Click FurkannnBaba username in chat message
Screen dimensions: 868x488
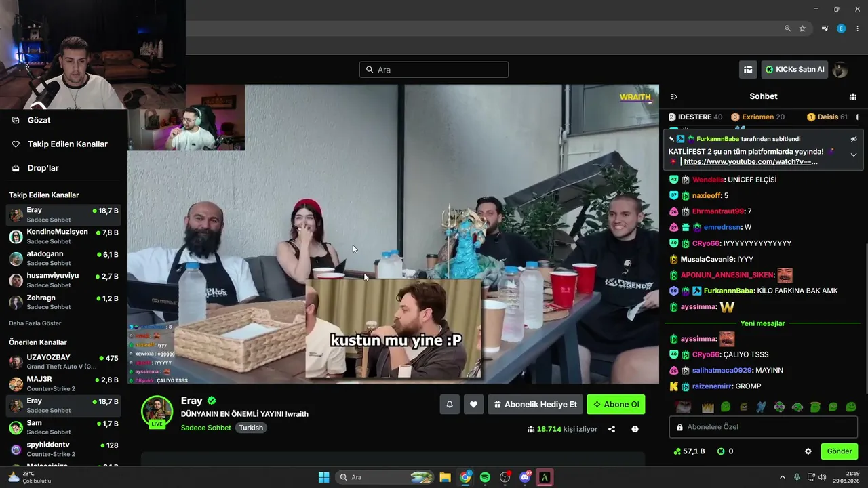tap(728, 291)
